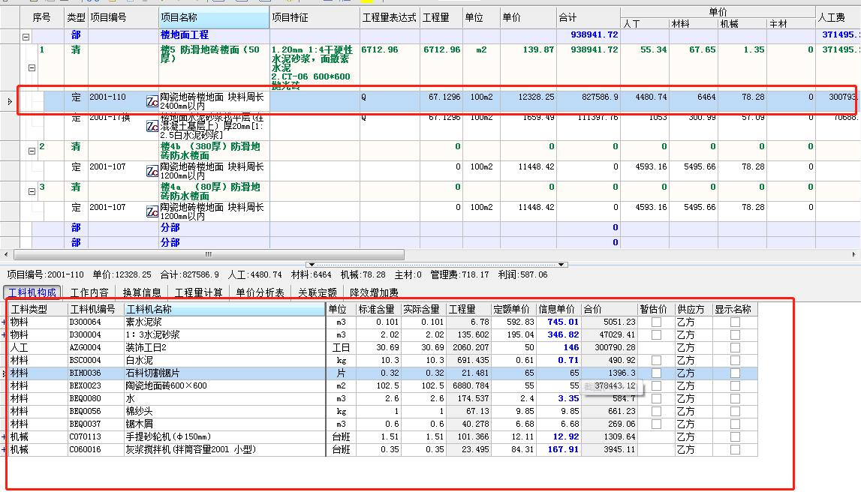
Task: Click the 项目名称 column header
Action: point(214,17)
